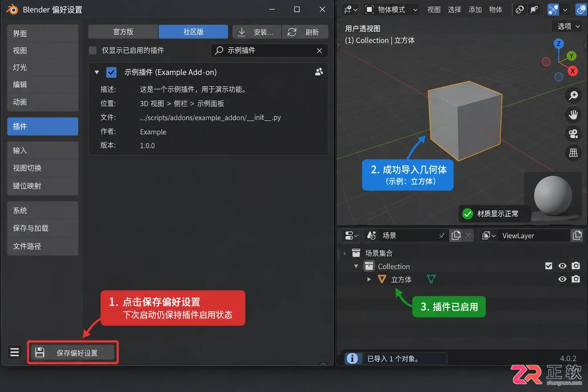Switch add-on filter to 官方版

[x=123, y=32]
